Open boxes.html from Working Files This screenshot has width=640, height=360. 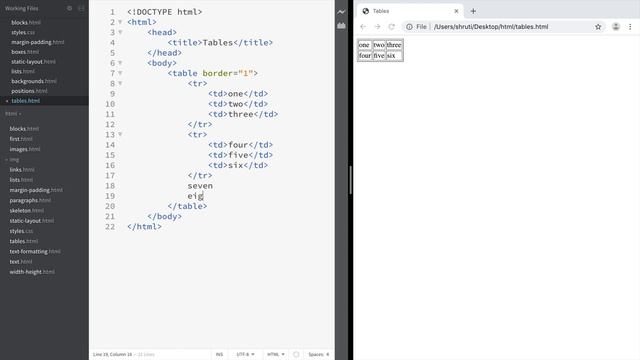point(25,52)
